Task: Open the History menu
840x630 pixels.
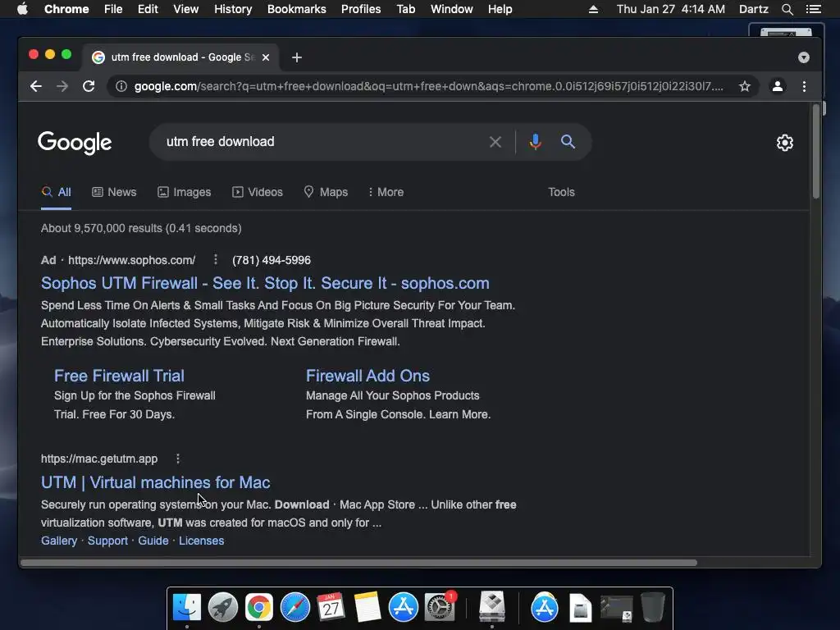Action: click(233, 9)
